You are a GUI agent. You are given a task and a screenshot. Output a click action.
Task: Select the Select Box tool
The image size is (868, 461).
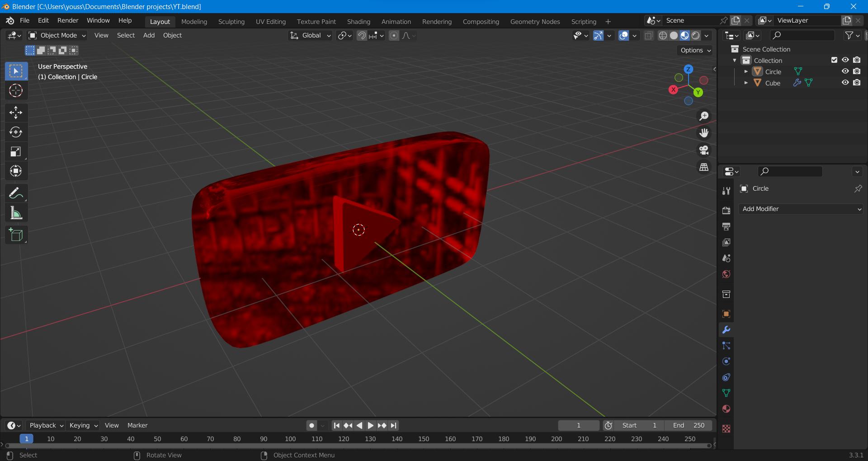16,71
